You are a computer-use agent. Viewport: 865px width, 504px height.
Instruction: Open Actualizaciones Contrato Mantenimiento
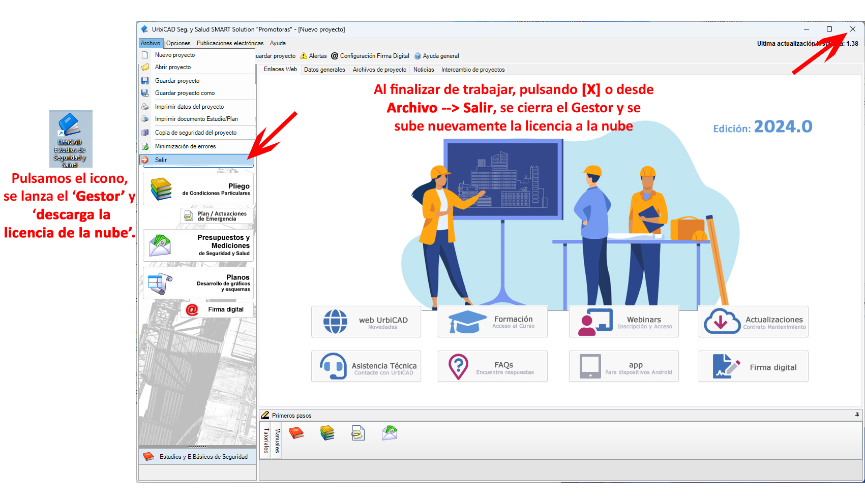click(754, 322)
